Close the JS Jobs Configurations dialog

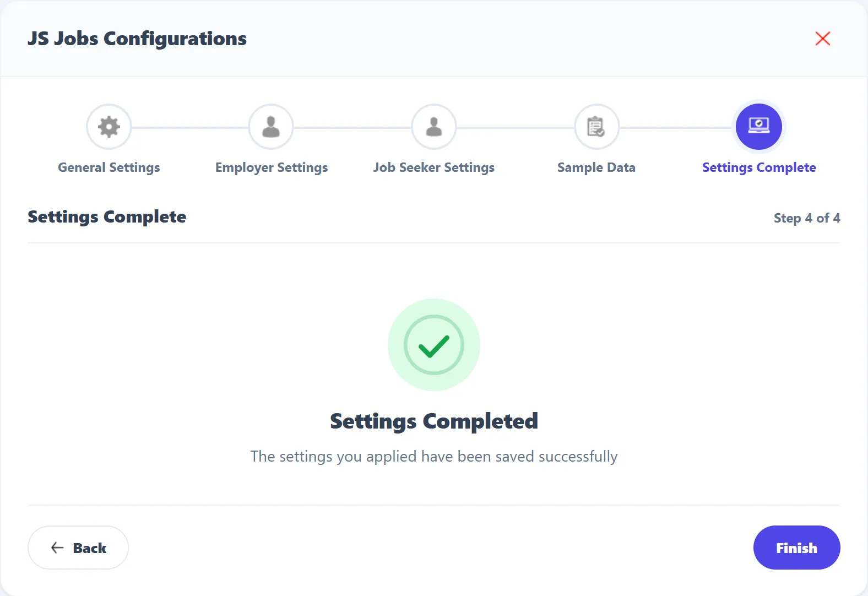click(x=823, y=39)
